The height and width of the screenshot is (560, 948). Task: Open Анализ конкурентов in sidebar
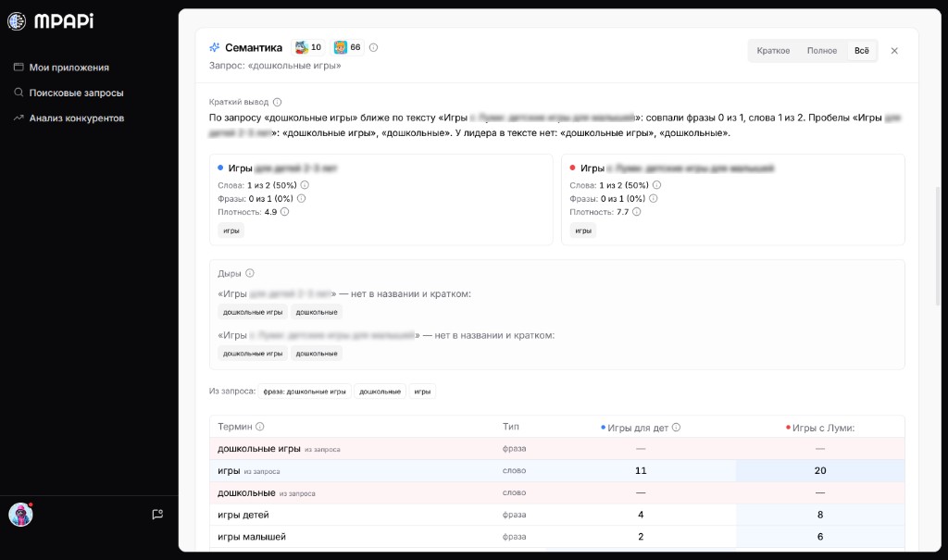[x=69, y=118]
